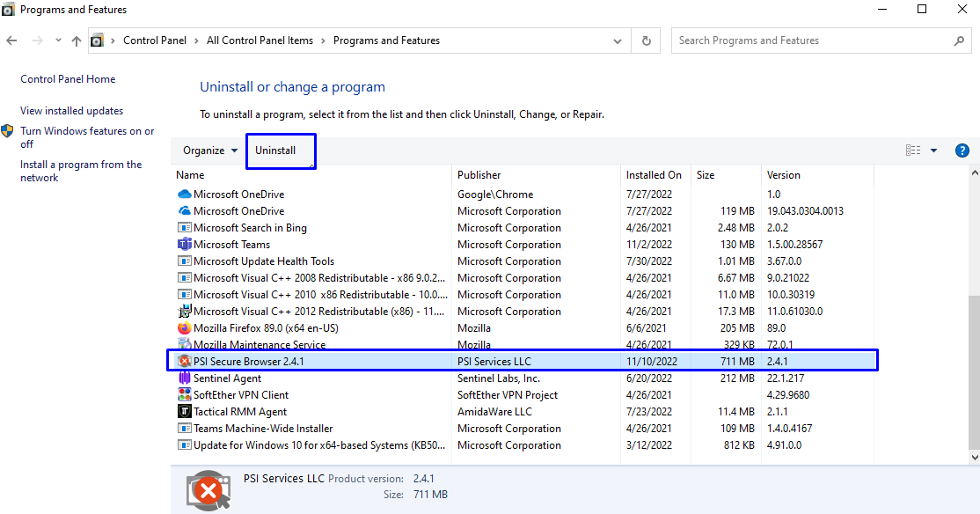980x514 pixels.
Task: Click the PSI Services logo in the details pane
Action: click(x=208, y=488)
